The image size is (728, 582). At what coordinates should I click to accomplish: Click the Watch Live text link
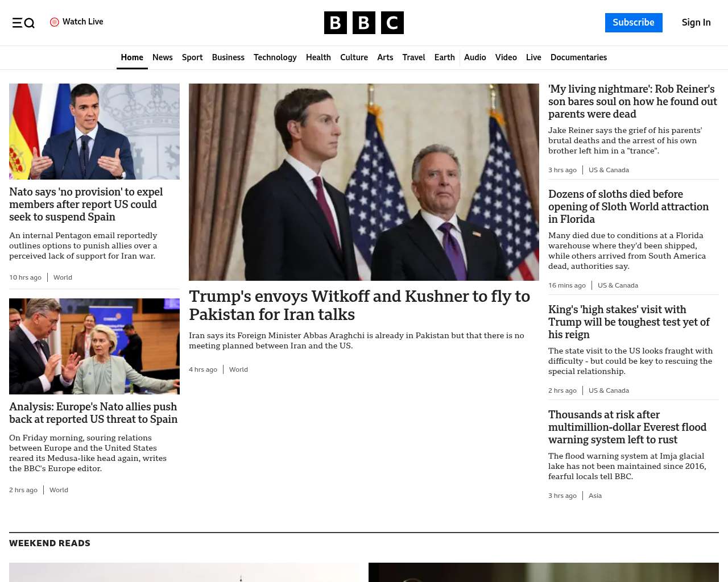tap(83, 22)
